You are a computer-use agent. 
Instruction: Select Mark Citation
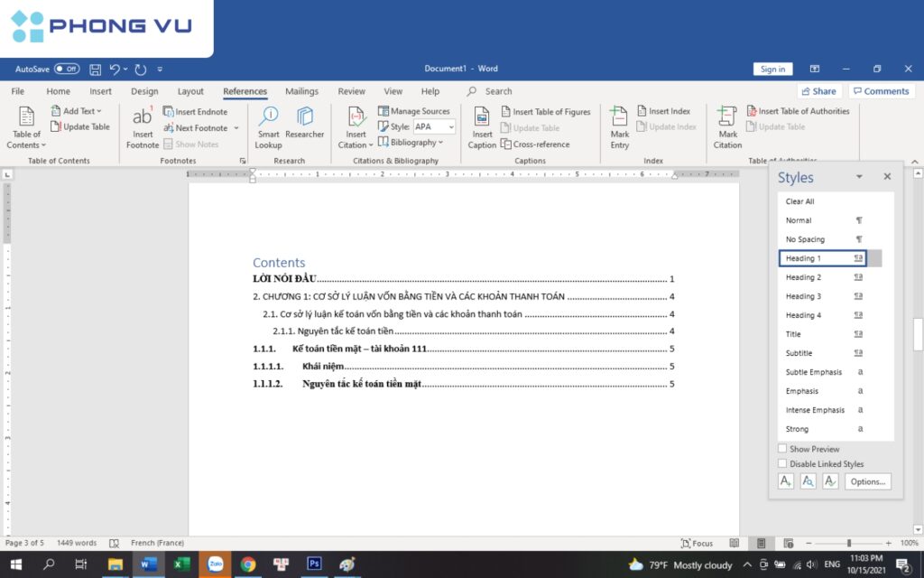coord(726,126)
